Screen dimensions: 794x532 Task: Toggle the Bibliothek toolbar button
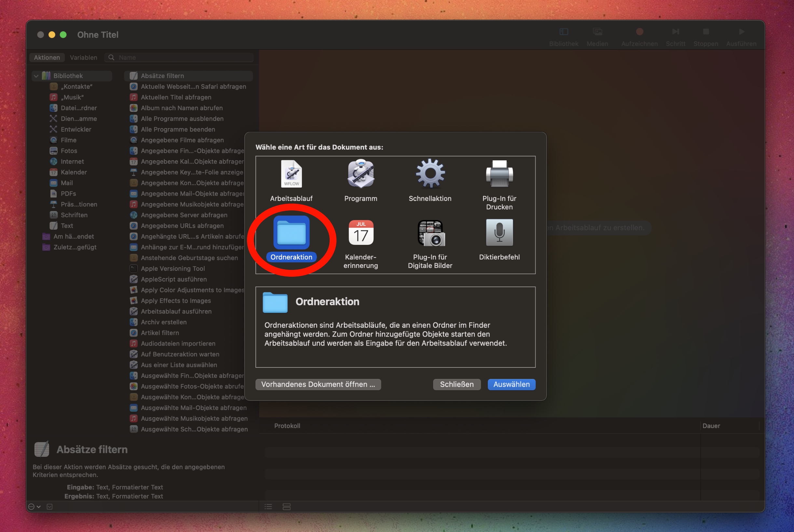pos(564,37)
